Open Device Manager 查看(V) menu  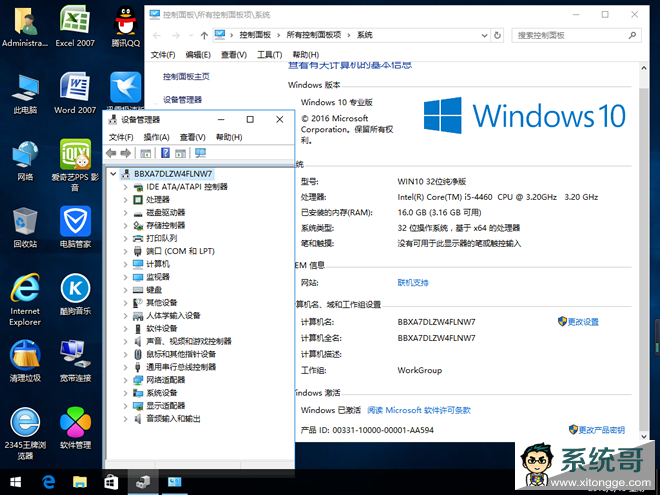coord(192,137)
